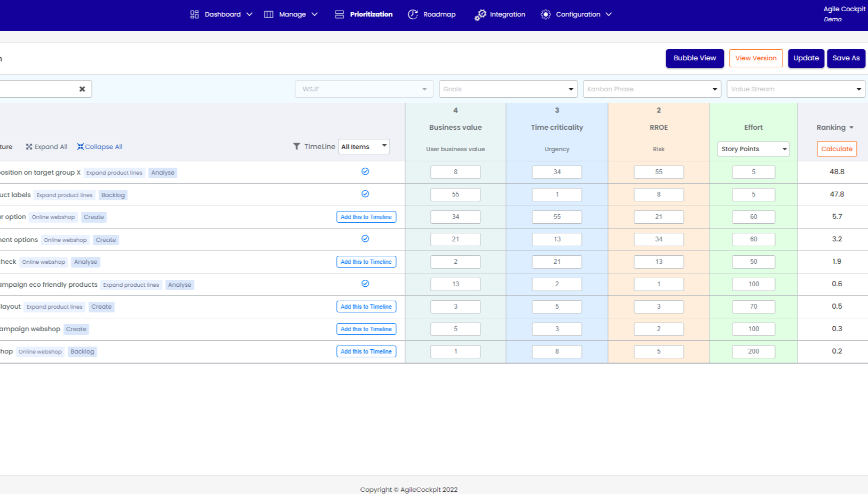This screenshot has height=494, width=868.
Task: Click the Update button
Action: click(806, 58)
